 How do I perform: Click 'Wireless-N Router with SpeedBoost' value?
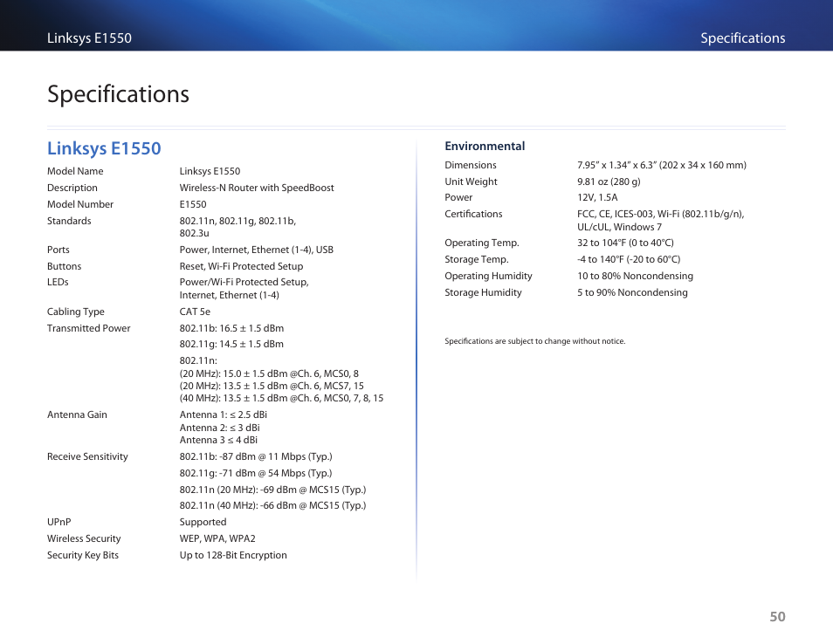(257, 188)
